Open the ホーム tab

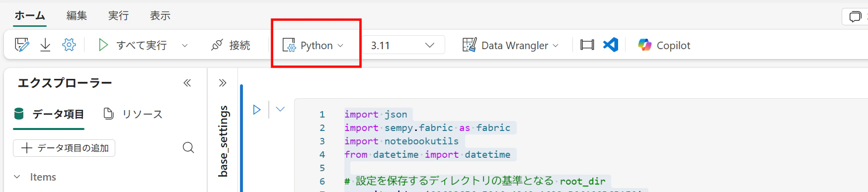coord(30,16)
